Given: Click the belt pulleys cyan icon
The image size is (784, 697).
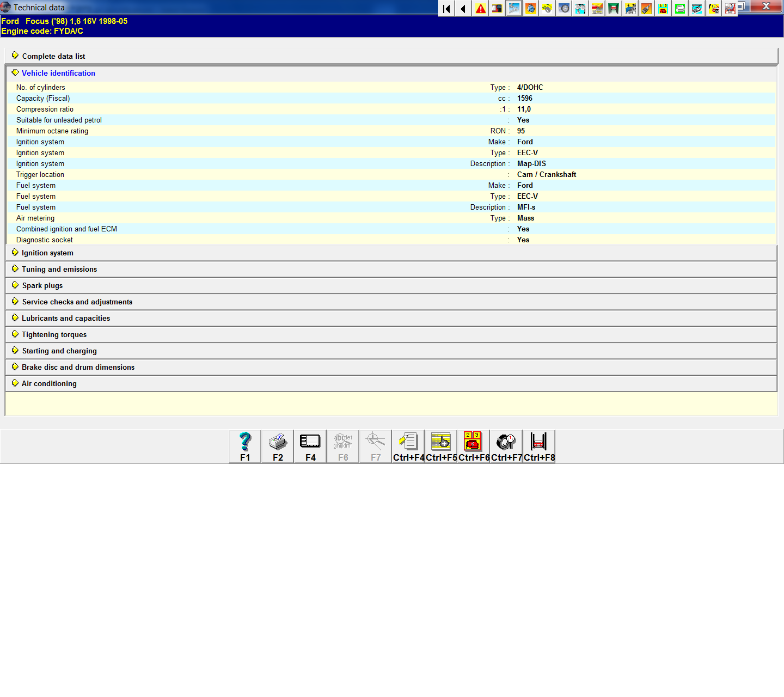Looking at the screenshot, I should pos(580,8).
